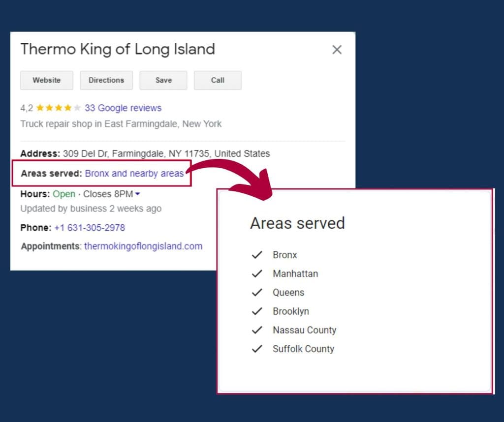Click the Hours label
This screenshot has width=504, height=422.
(35, 194)
